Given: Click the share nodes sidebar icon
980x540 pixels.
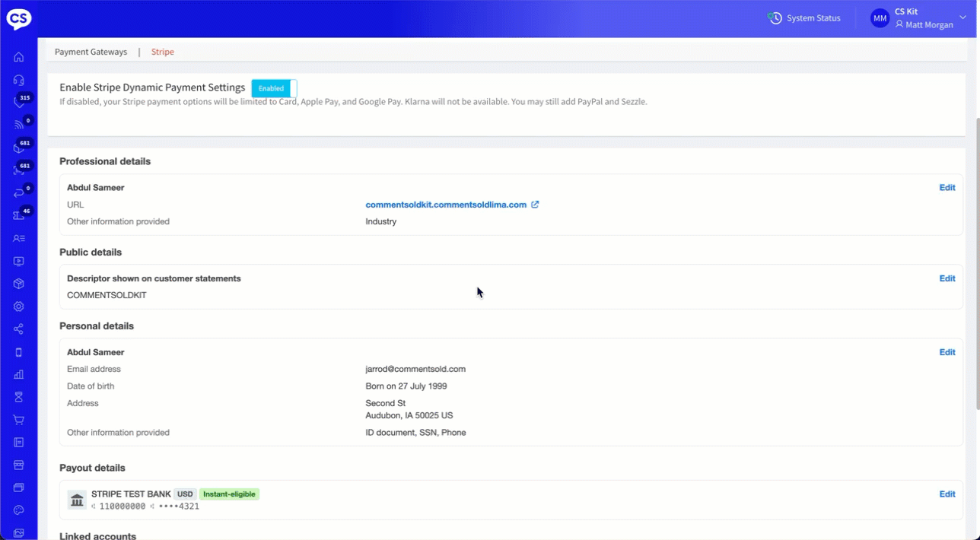Looking at the screenshot, I should click(x=19, y=329).
